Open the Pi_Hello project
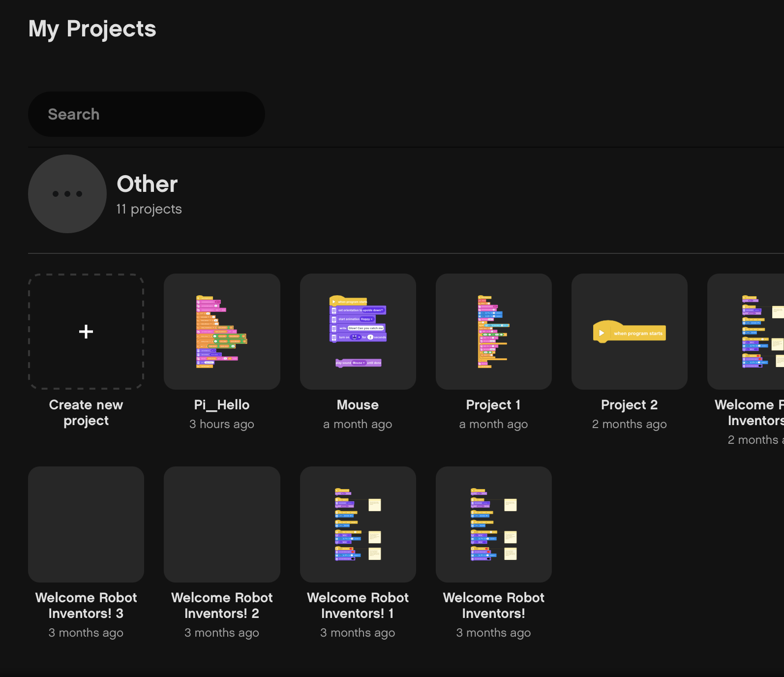The image size is (784, 677). (x=222, y=332)
